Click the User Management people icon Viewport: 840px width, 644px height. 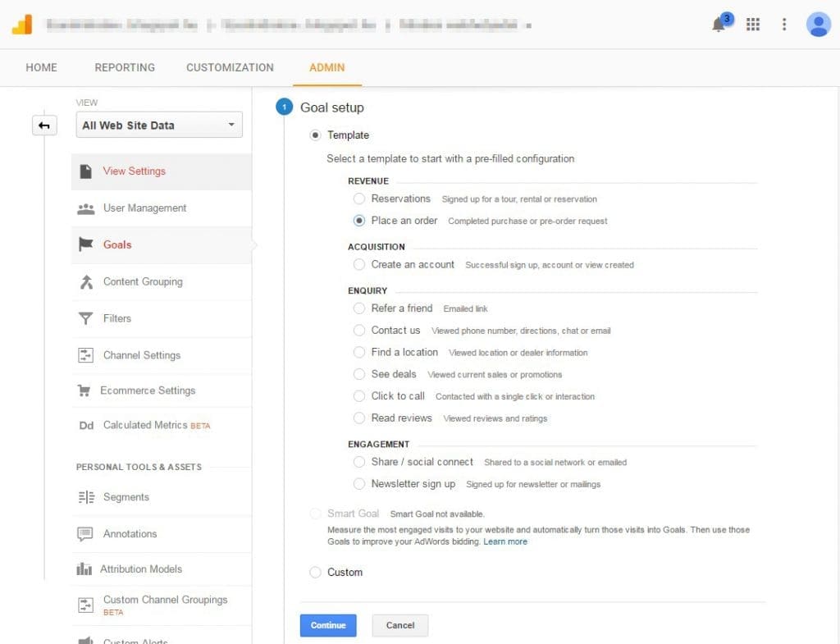85,208
